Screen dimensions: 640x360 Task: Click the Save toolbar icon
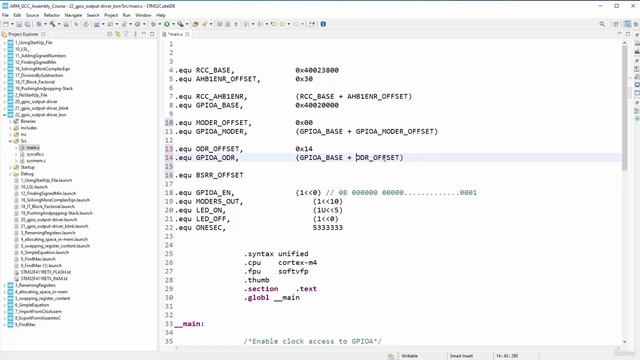tap(19, 24)
